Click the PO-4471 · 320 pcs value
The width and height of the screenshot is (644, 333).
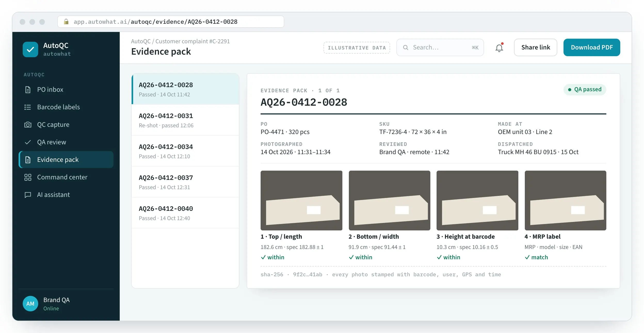tap(285, 132)
